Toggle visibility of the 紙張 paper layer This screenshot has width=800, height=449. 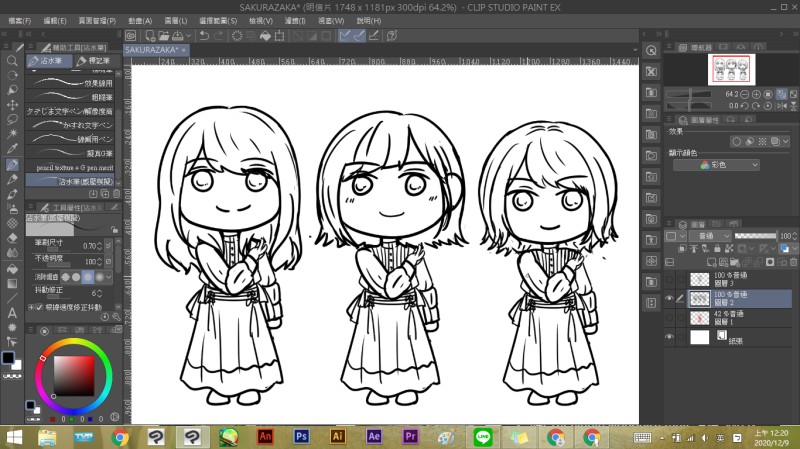coord(669,338)
